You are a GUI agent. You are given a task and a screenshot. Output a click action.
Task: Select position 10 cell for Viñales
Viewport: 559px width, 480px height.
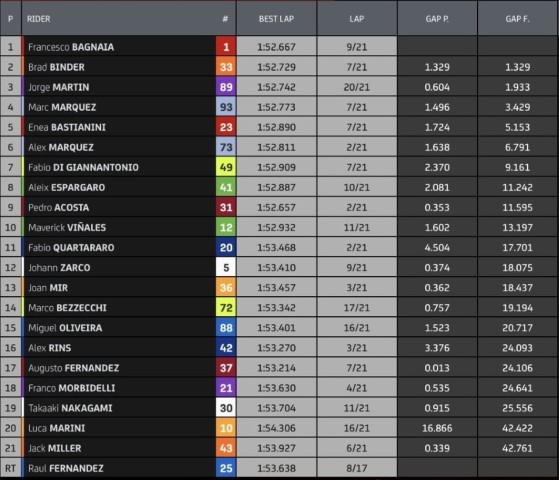[10, 228]
